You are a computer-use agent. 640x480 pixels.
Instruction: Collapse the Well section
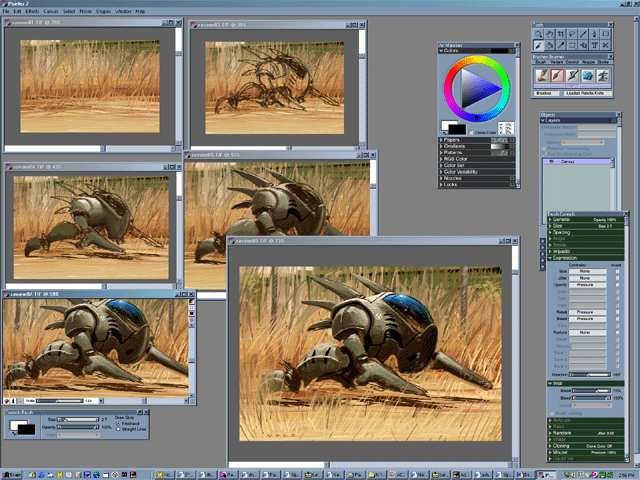coord(550,384)
